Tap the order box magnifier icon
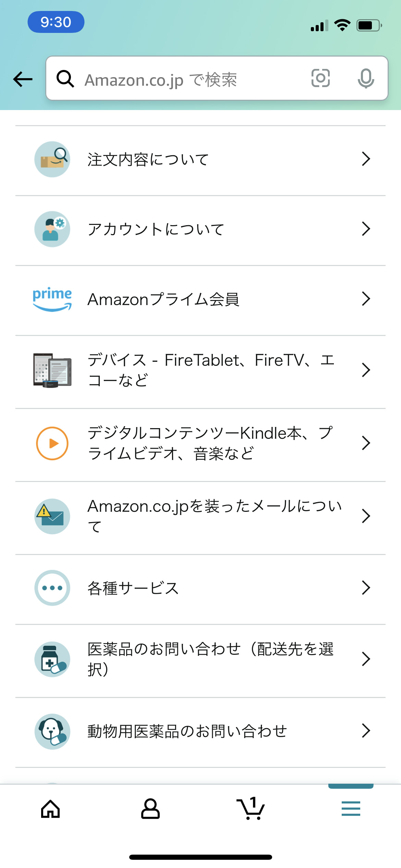The width and height of the screenshot is (401, 868). (52, 159)
